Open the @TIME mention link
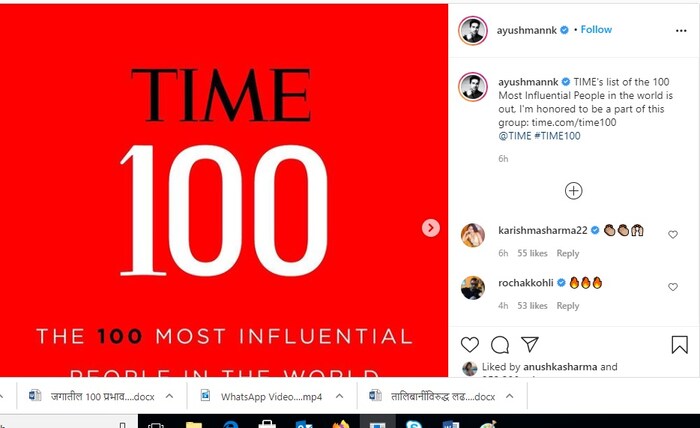Screen dimensions: 700x428 (513, 134)
